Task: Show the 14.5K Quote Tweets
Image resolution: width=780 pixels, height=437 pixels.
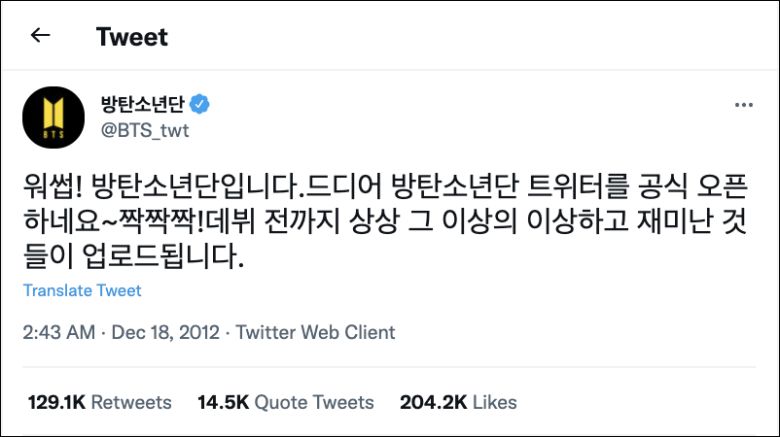Action: click(x=286, y=402)
